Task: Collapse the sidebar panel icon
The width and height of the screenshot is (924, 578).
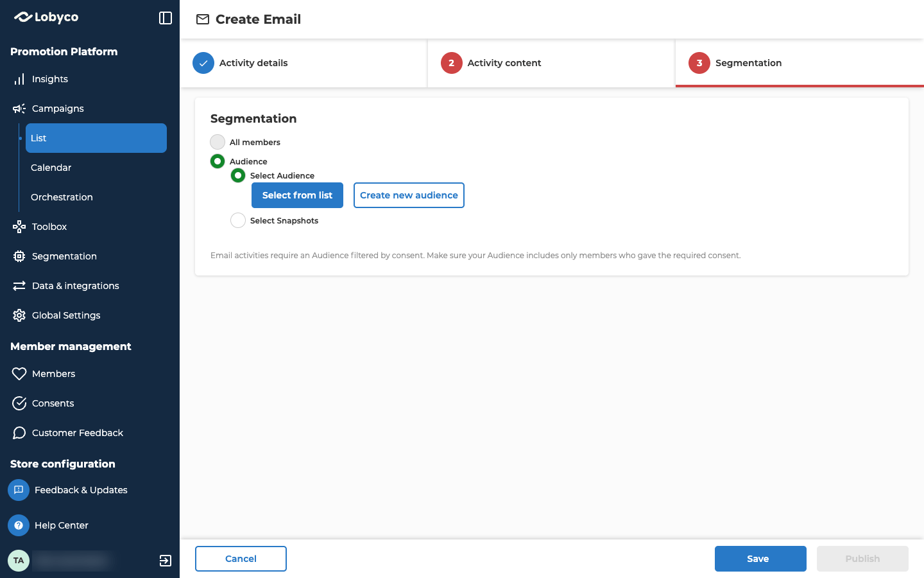Action: 166,18
